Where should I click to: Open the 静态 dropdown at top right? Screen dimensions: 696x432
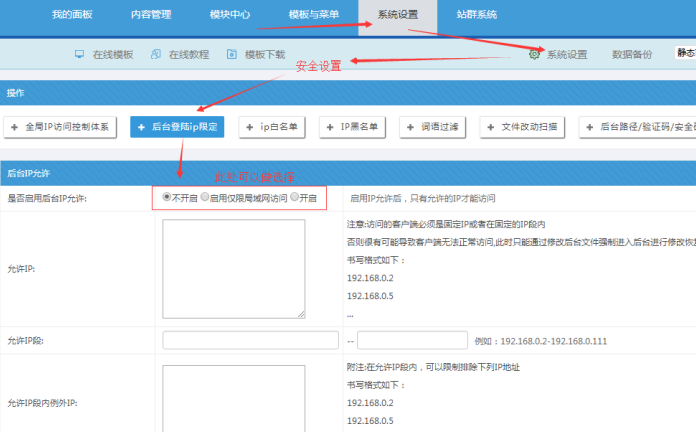coord(685,53)
